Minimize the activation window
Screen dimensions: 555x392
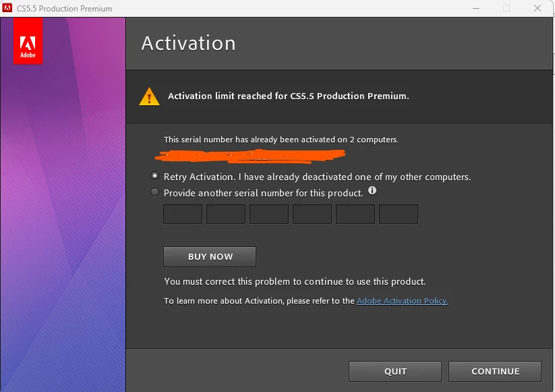[x=476, y=8]
